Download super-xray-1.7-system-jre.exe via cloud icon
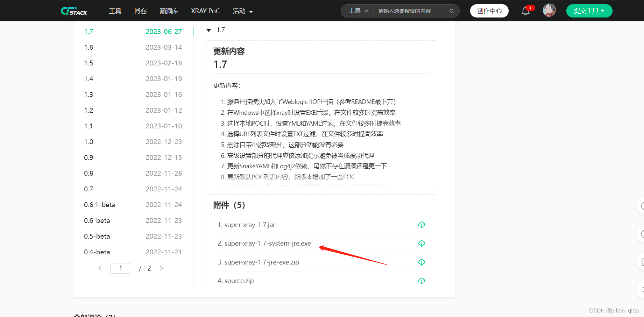Screen dimensions: 644x317 pyautogui.click(x=422, y=244)
